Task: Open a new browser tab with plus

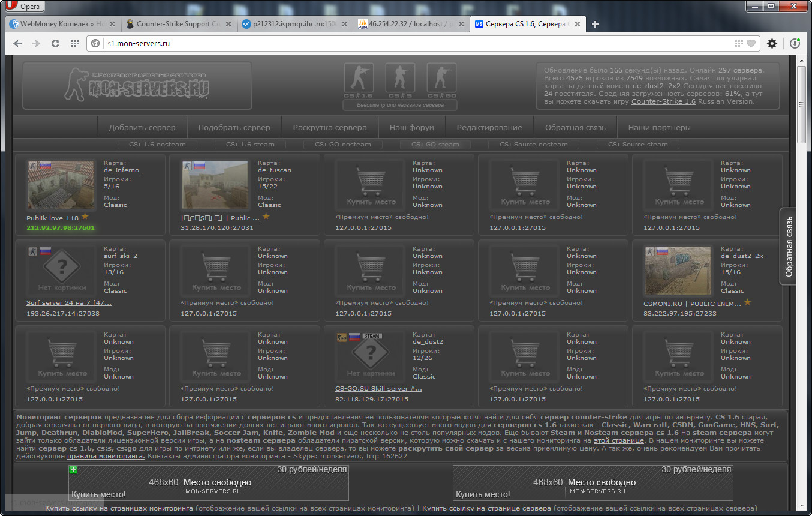Action: pos(595,24)
